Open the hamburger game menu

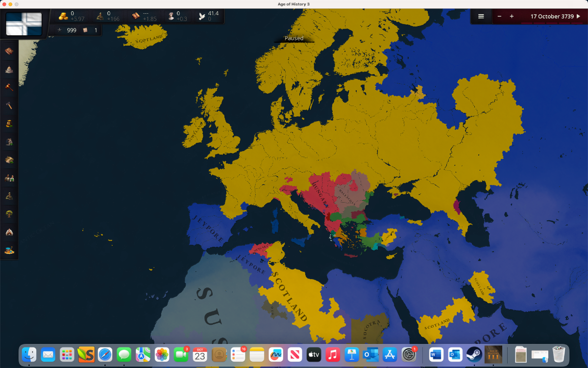click(x=481, y=16)
